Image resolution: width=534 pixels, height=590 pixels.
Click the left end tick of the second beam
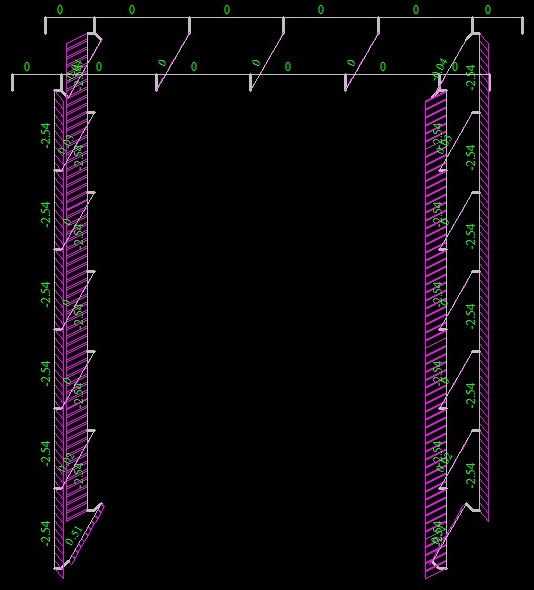pyautogui.click(x=12, y=83)
